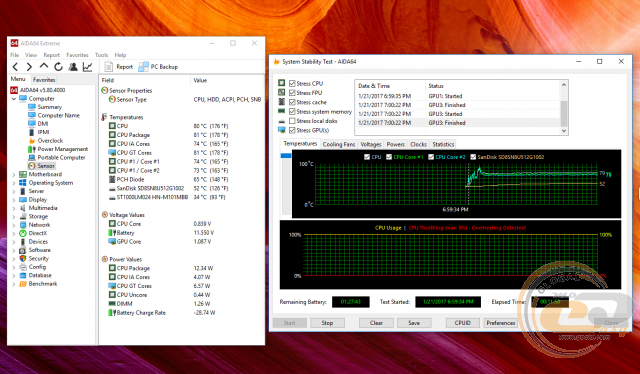Click the Refresh icon in AIDA64 toolbar
The width and height of the screenshot is (640, 374).
click(58, 67)
